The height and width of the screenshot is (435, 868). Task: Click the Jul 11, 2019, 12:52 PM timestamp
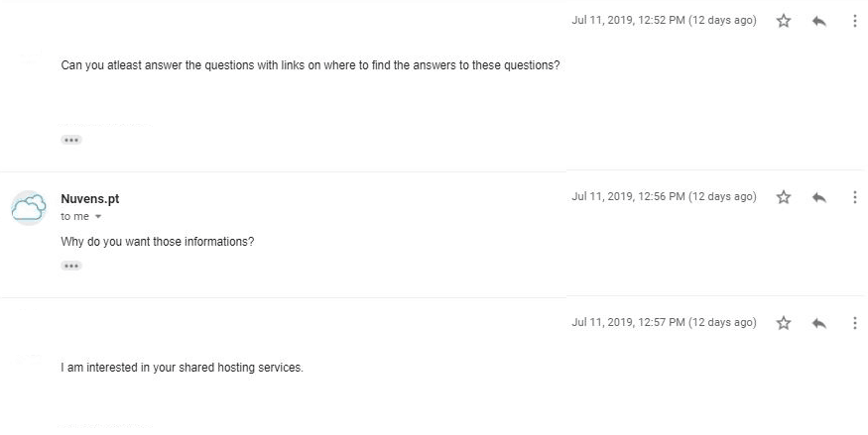[x=664, y=21]
